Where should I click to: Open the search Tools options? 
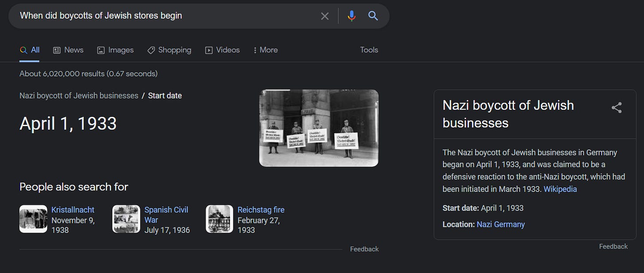(x=369, y=50)
